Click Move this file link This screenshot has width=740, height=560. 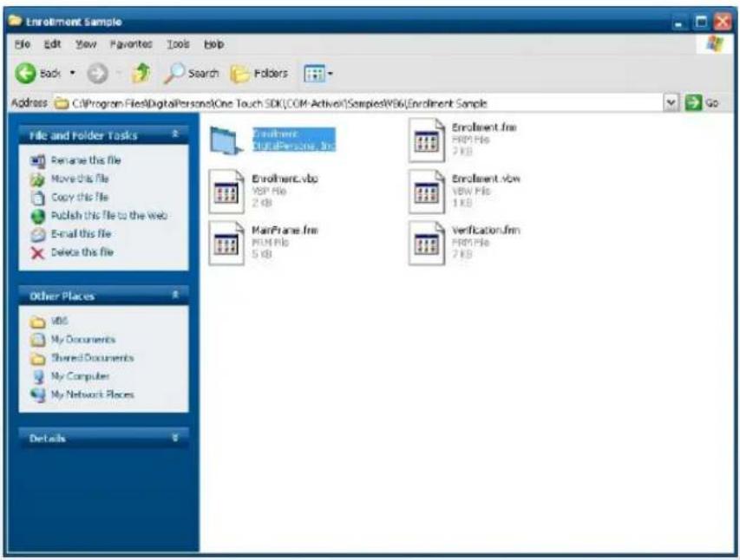[x=80, y=179]
